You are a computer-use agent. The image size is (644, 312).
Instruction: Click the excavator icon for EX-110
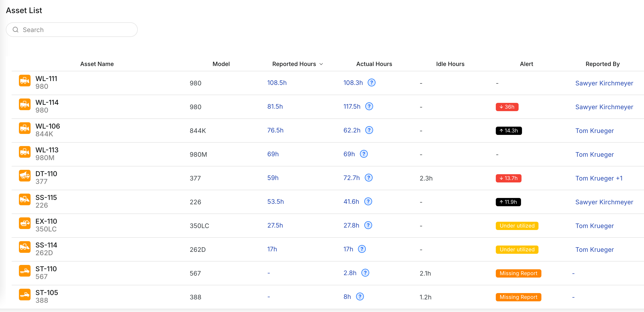pos(25,223)
